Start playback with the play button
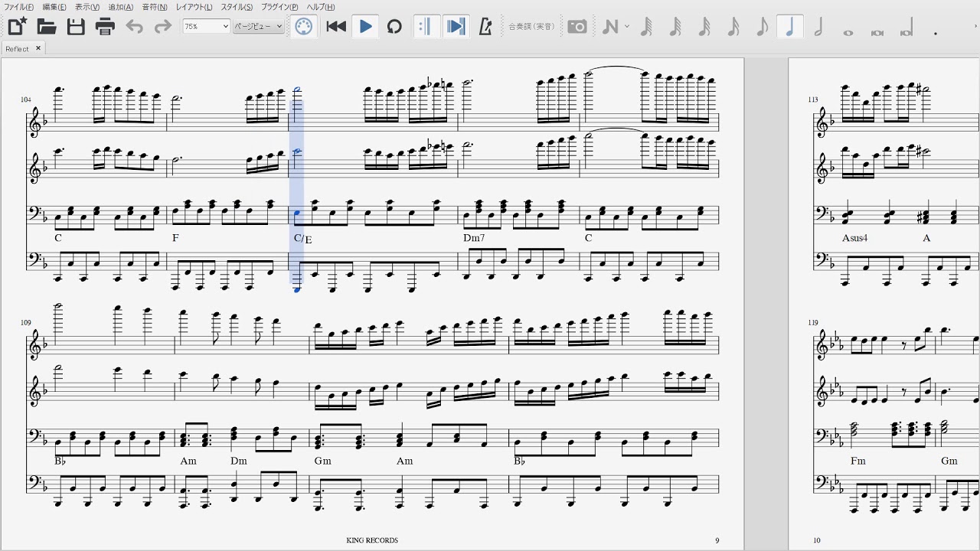Viewport: 980px width, 551px height. 365,27
